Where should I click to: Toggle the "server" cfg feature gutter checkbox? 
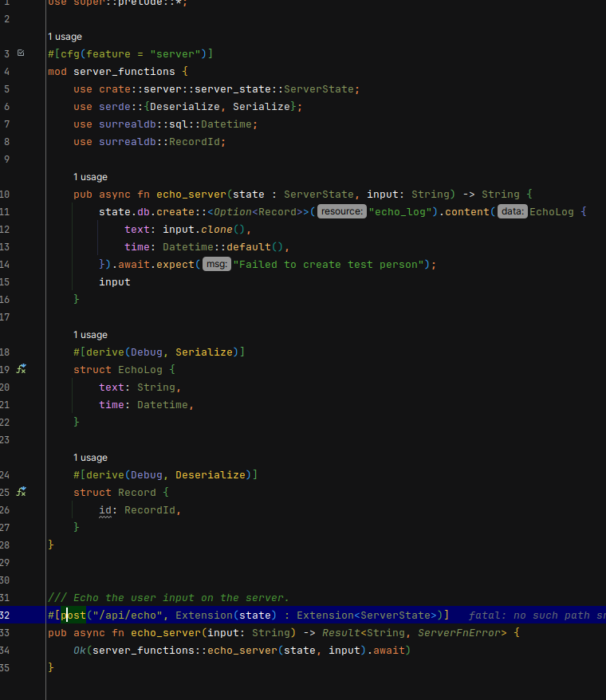point(21,53)
